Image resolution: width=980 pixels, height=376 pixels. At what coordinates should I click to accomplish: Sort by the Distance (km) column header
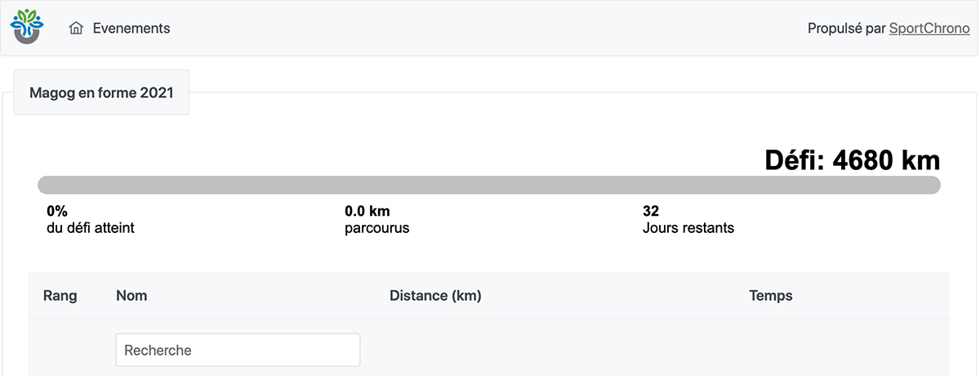pos(435,295)
